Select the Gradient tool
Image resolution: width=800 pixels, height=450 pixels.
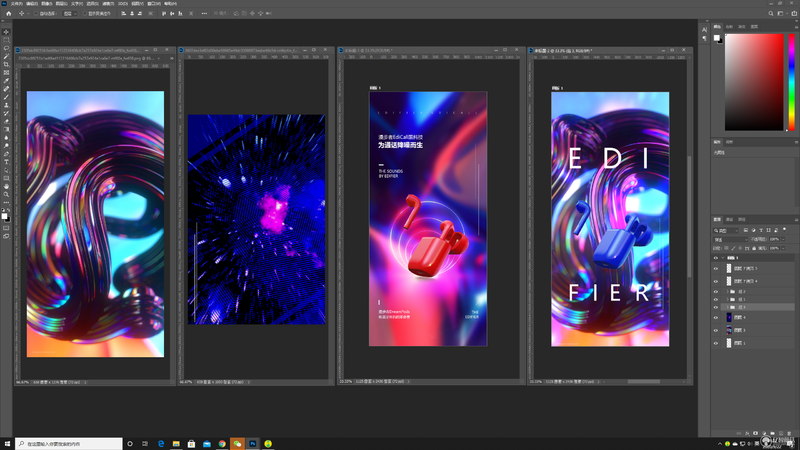(x=6, y=130)
